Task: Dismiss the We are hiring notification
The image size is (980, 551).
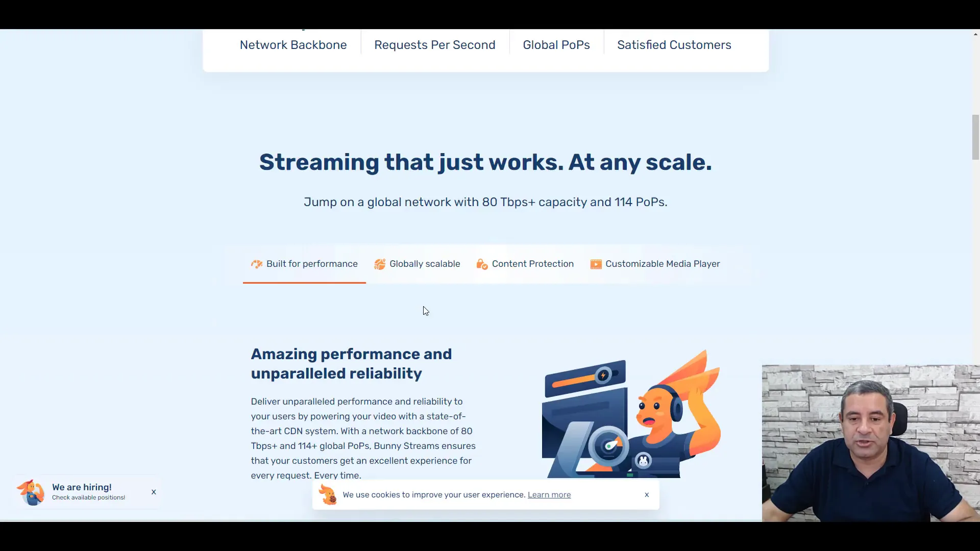Action: tap(154, 492)
